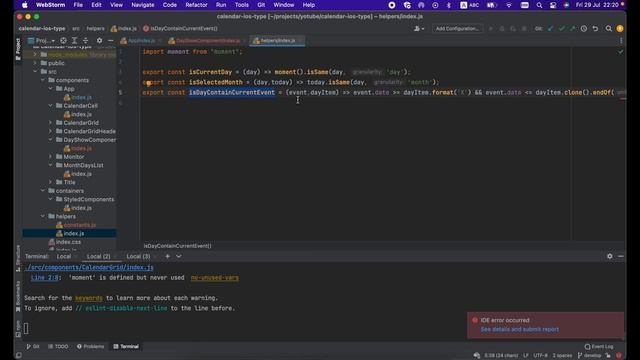Click Git Commit checkmark icon
Screen dimensions: 640x360
562,29
